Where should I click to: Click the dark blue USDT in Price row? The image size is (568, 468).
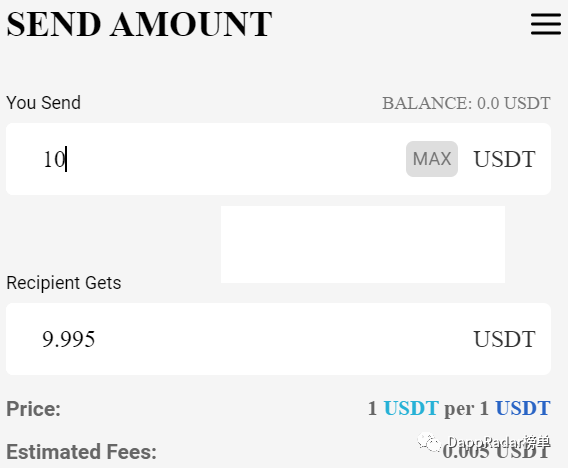(523, 408)
